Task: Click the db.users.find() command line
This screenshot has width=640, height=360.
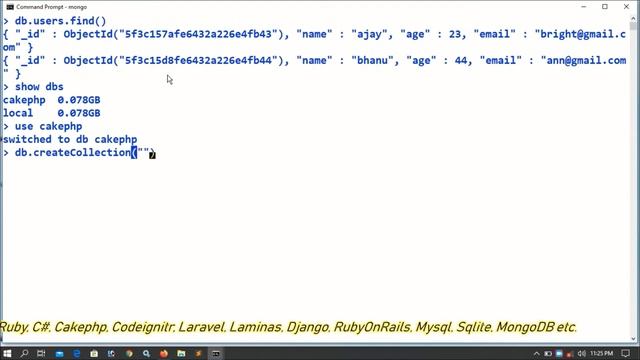Action: click(x=60, y=21)
